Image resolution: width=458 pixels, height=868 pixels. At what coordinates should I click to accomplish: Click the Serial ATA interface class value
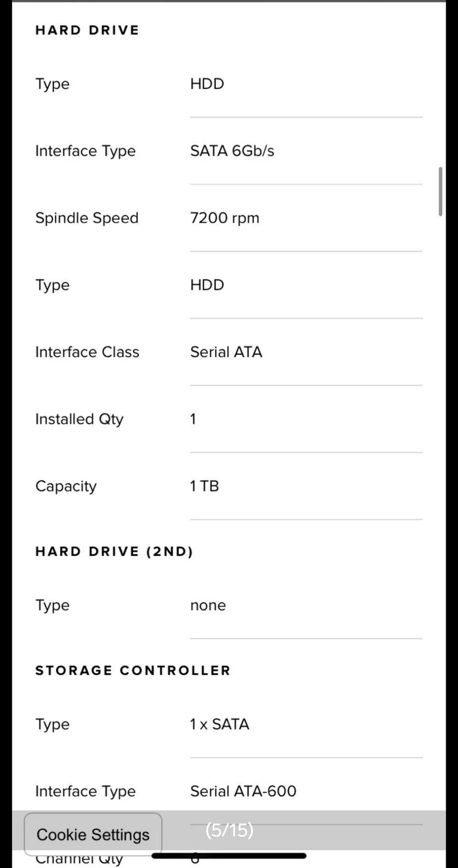pyautogui.click(x=226, y=352)
